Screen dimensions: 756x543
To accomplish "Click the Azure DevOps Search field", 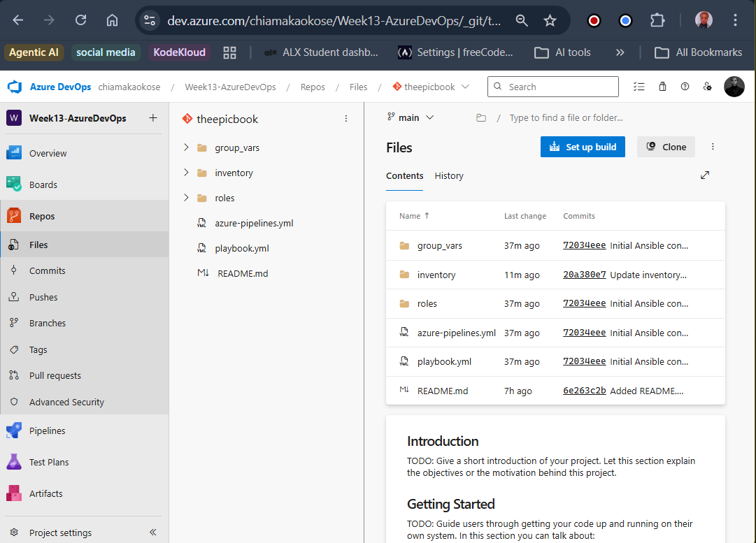I will pos(553,87).
